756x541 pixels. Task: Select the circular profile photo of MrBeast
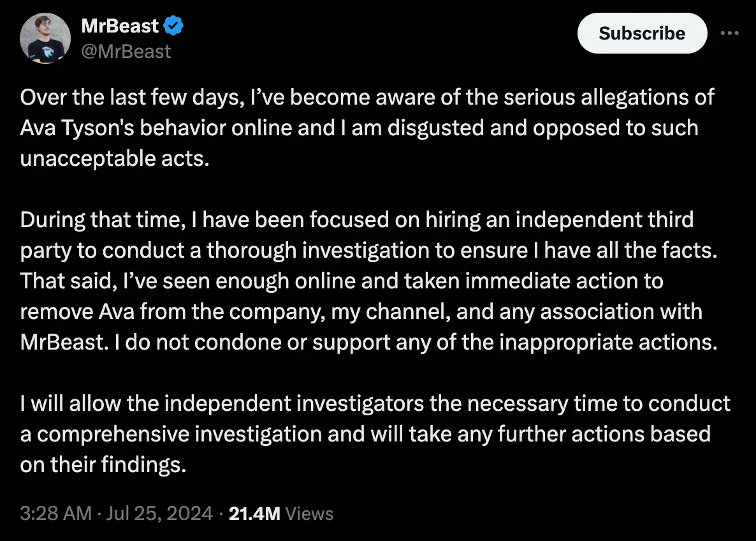tap(45, 38)
